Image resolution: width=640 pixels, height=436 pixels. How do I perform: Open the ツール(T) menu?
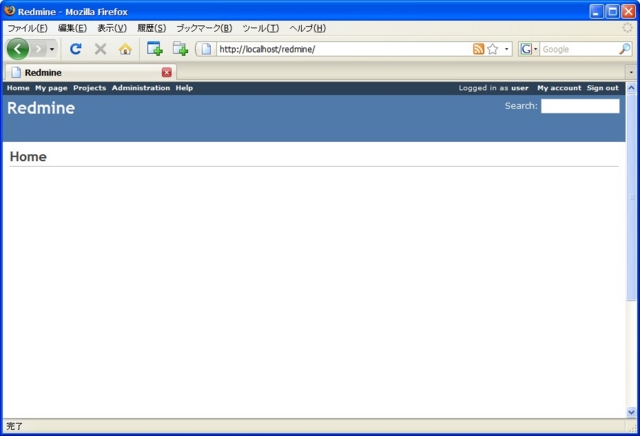[x=261, y=28]
